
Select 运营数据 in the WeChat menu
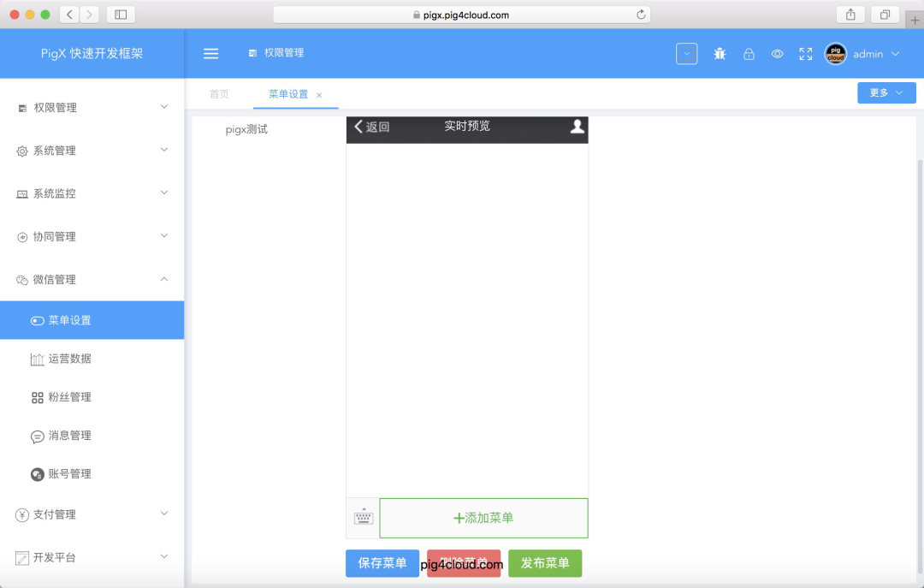coord(70,358)
